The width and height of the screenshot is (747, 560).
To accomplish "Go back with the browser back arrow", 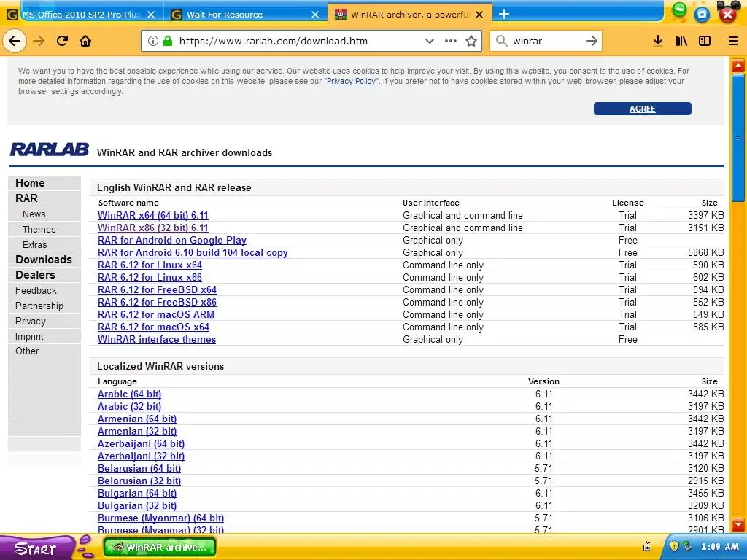I will coord(15,41).
